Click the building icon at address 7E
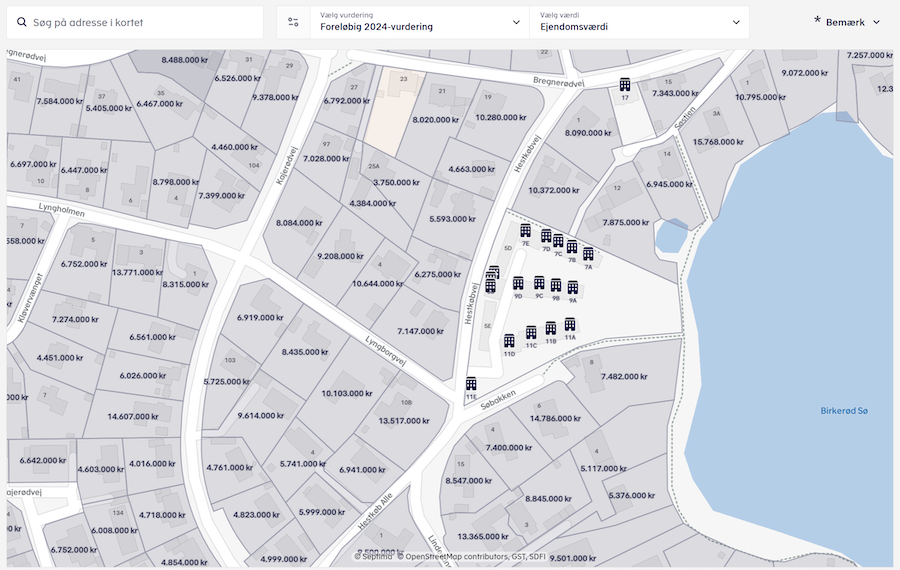 pyautogui.click(x=525, y=231)
